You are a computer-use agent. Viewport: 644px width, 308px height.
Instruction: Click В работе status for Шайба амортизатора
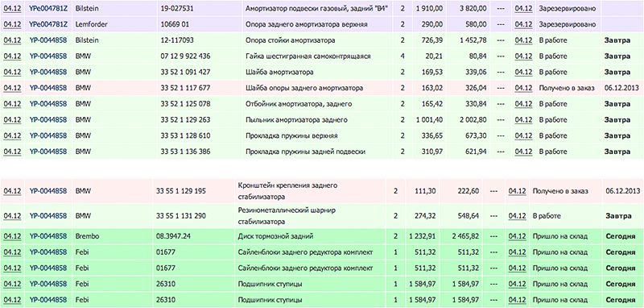coord(551,72)
